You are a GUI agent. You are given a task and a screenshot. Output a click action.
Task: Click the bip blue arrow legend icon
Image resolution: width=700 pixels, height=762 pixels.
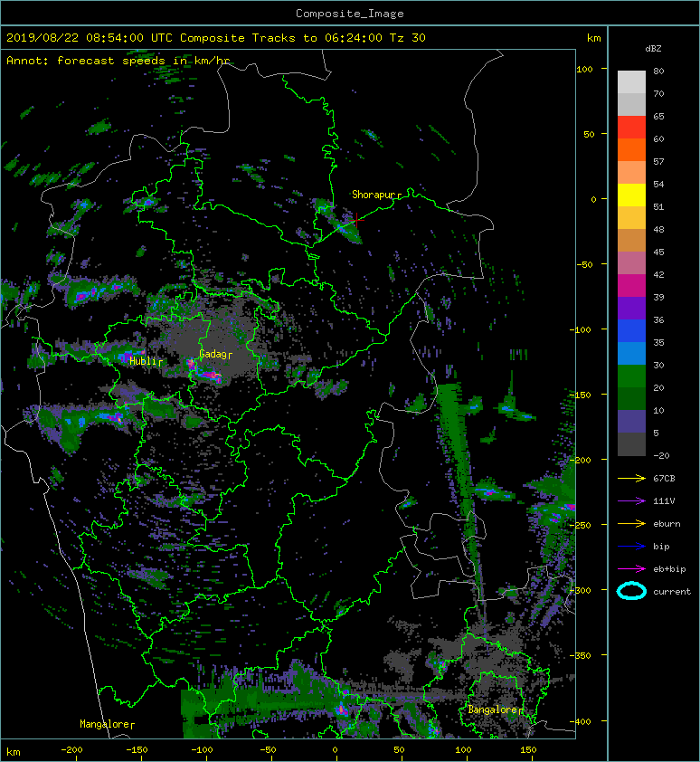[x=631, y=547]
